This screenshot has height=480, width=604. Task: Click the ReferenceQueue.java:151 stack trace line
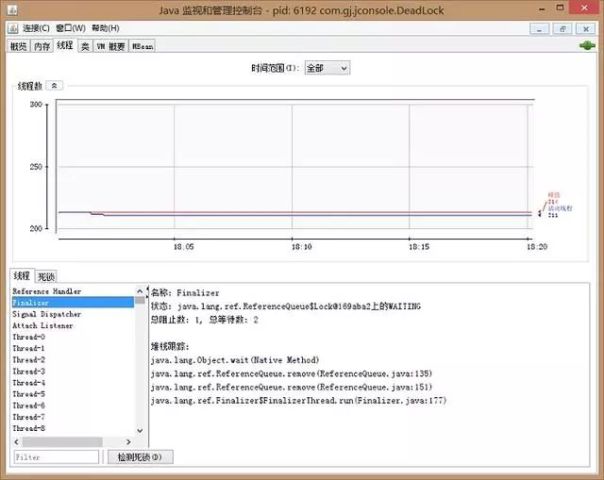pos(291,387)
